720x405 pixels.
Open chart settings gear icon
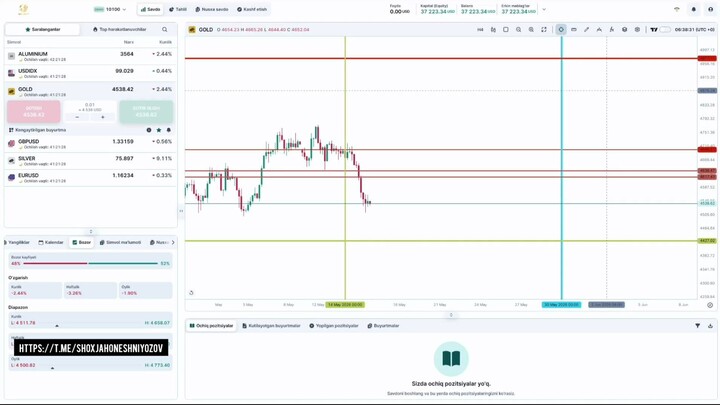click(x=637, y=29)
